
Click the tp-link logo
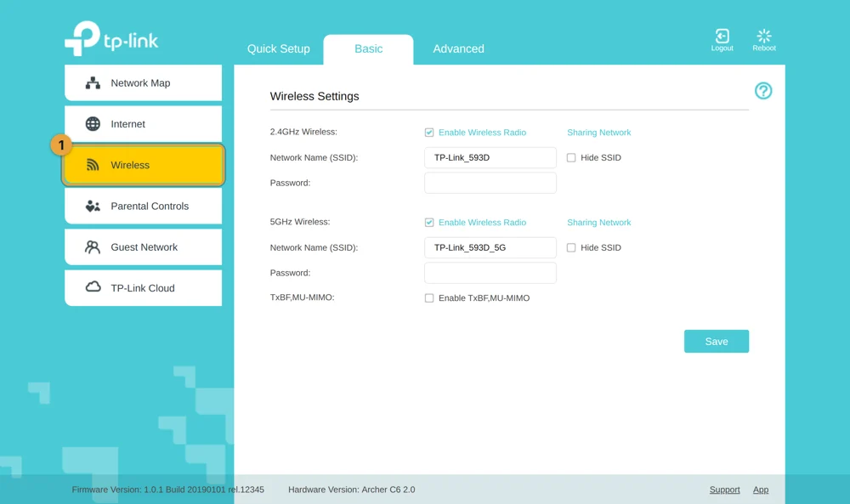(111, 38)
